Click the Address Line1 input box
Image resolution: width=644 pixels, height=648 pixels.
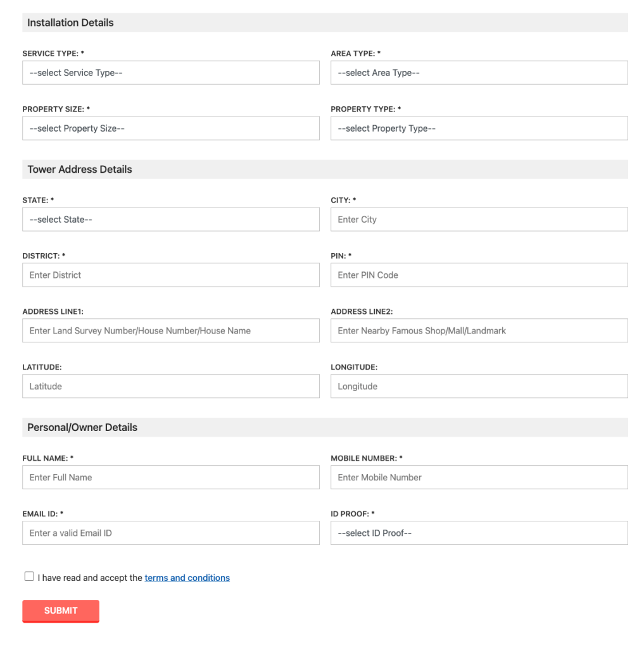170,331
